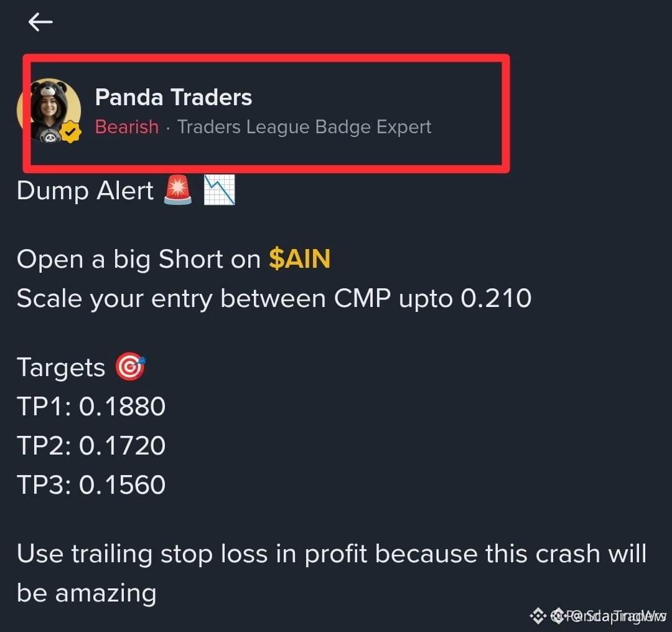The height and width of the screenshot is (632, 672).
Task: Click the Dump Alert heading text
Action: (x=85, y=191)
